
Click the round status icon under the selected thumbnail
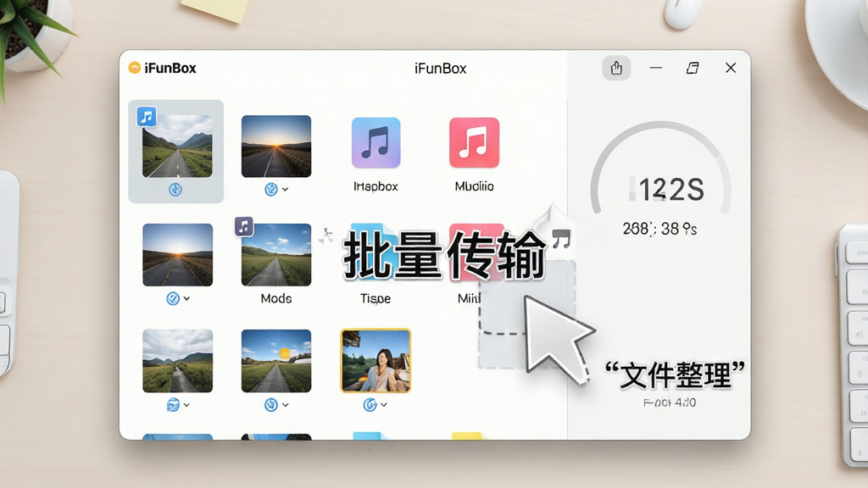175,190
